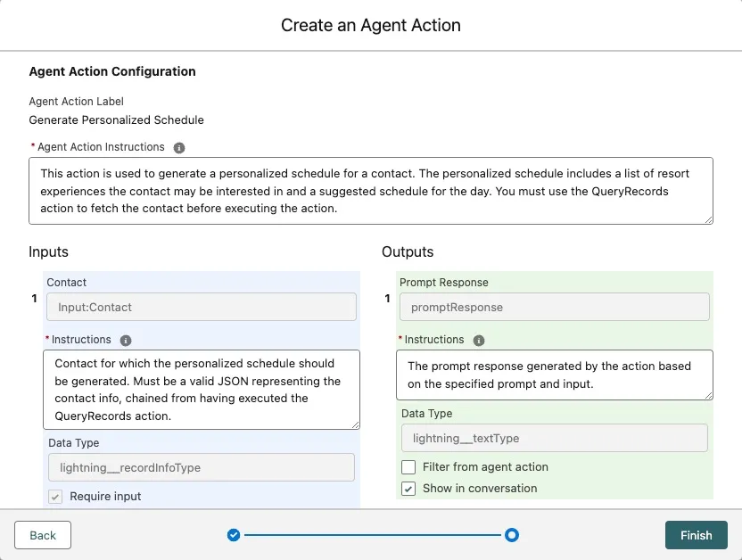Click info icon next to Prompt Response Instructions

[x=479, y=340]
